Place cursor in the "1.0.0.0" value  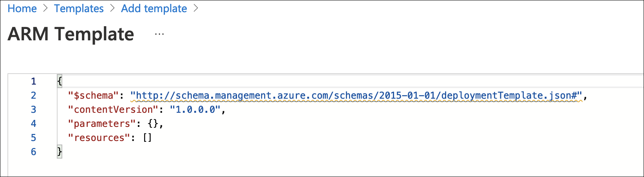195,110
